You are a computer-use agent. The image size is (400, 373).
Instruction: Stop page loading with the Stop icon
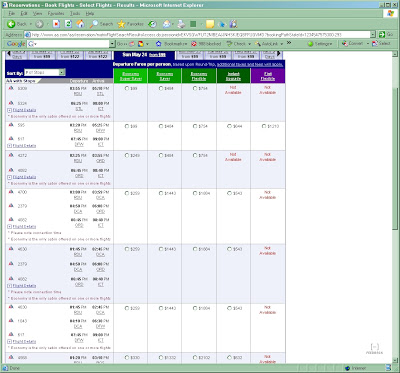[56, 24]
